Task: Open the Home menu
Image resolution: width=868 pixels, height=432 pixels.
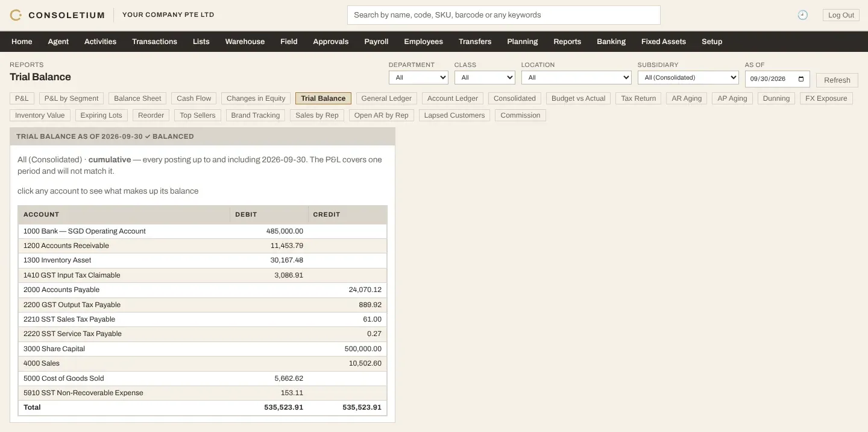Action: pyautogui.click(x=22, y=42)
